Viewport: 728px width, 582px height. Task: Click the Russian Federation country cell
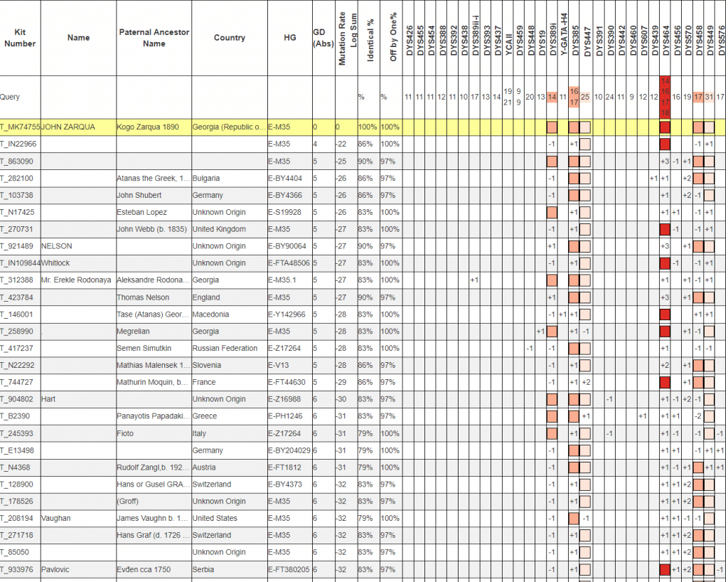[225, 349]
